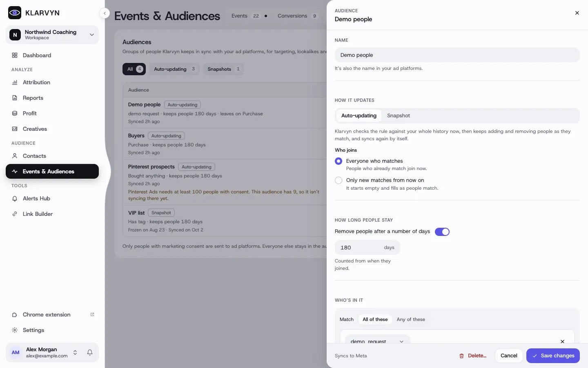This screenshot has width=588, height=368.
Task: Switch update mode to Snapshot
Action: [x=399, y=116]
